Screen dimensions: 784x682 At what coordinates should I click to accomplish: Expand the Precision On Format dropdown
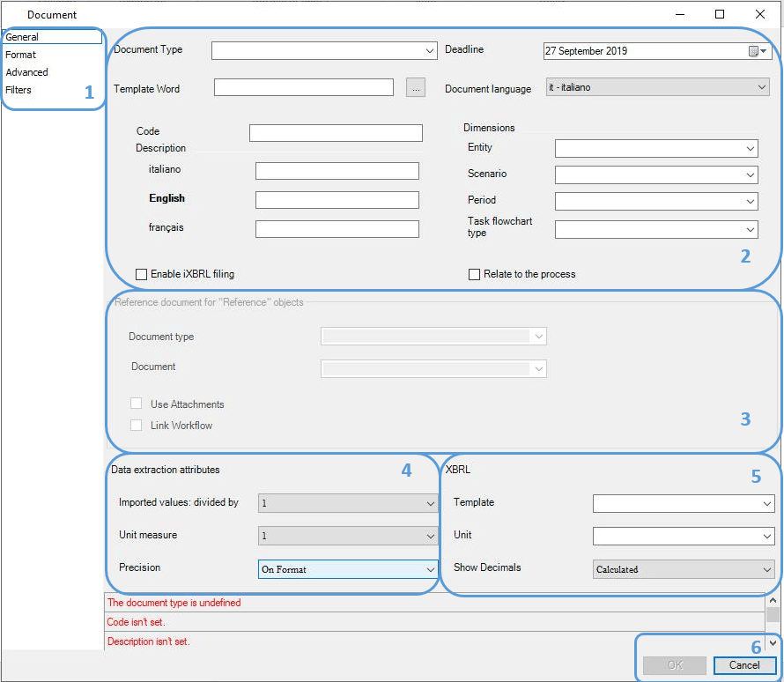tap(348, 569)
